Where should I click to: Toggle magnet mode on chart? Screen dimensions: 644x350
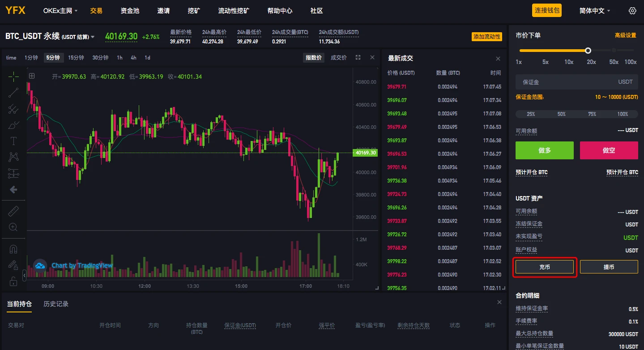[13, 249]
